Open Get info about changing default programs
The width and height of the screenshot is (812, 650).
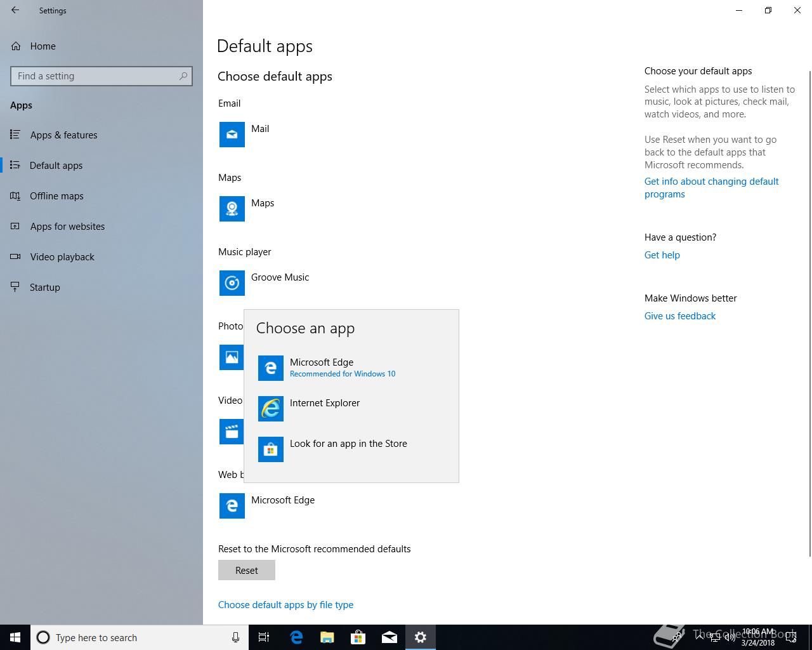[x=711, y=188]
